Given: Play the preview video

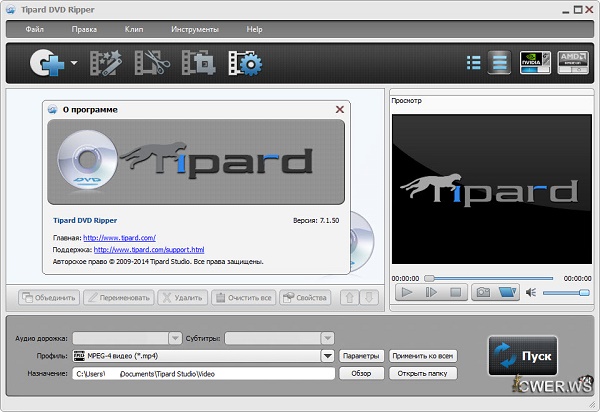Looking at the screenshot, I should (407, 293).
